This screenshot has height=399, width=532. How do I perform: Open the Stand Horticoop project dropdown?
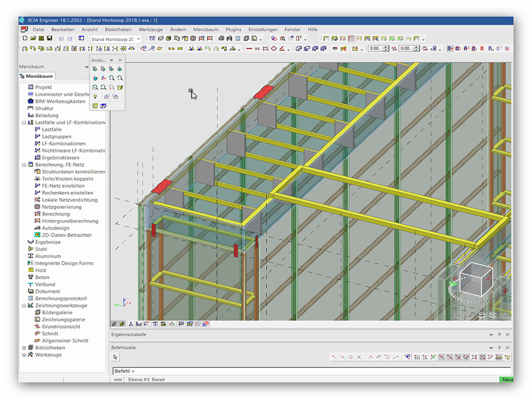138,39
